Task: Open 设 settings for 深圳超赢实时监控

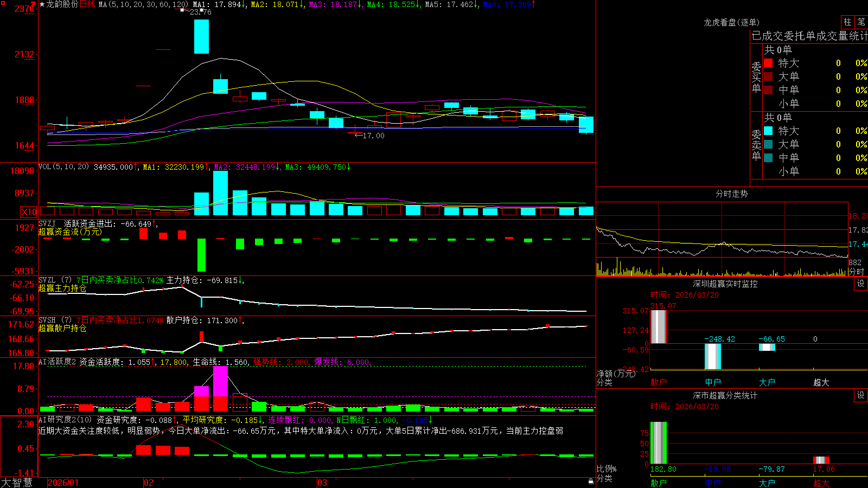Action: point(861,284)
